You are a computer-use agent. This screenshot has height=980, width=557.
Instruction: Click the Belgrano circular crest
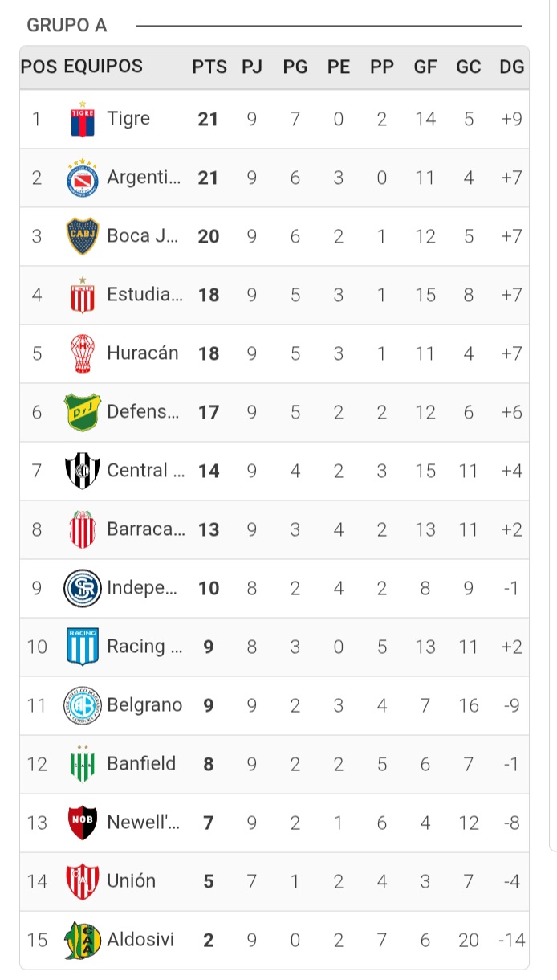tap(83, 706)
